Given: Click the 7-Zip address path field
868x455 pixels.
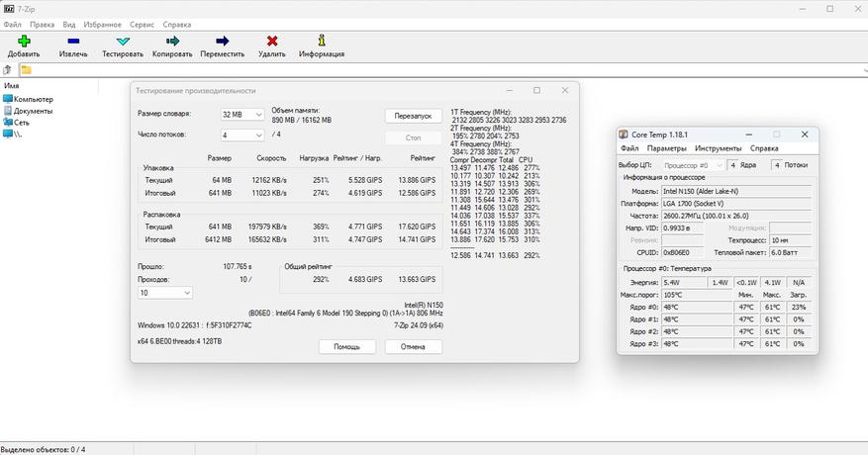Looking at the screenshot, I should (x=442, y=70).
